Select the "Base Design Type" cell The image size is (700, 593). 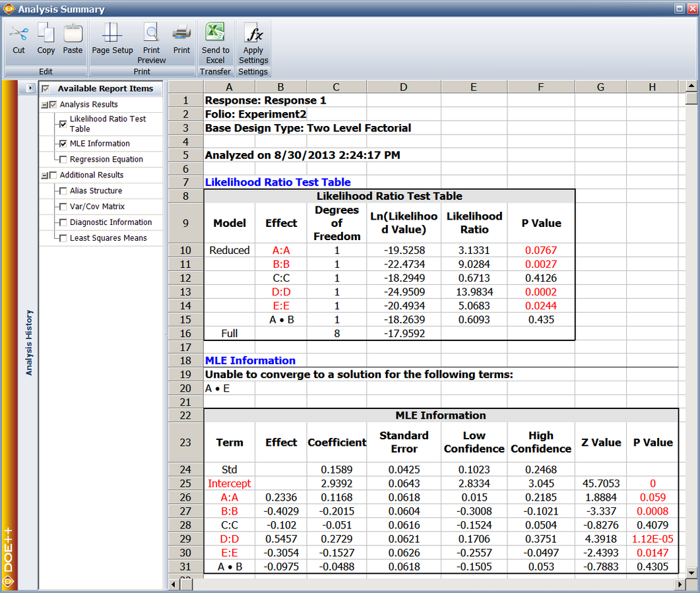point(308,128)
